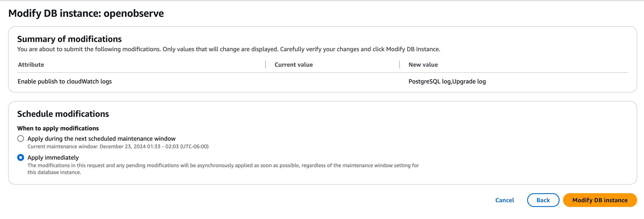Click the Current value column header
The width and height of the screenshot is (644, 219).
pyautogui.click(x=293, y=64)
